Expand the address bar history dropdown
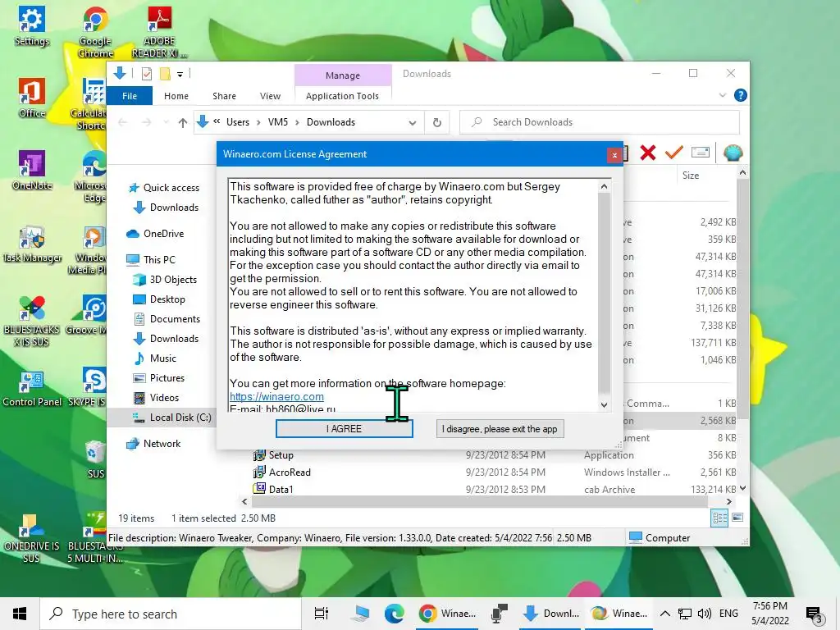The width and height of the screenshot is (840, 630). point(412,123)
